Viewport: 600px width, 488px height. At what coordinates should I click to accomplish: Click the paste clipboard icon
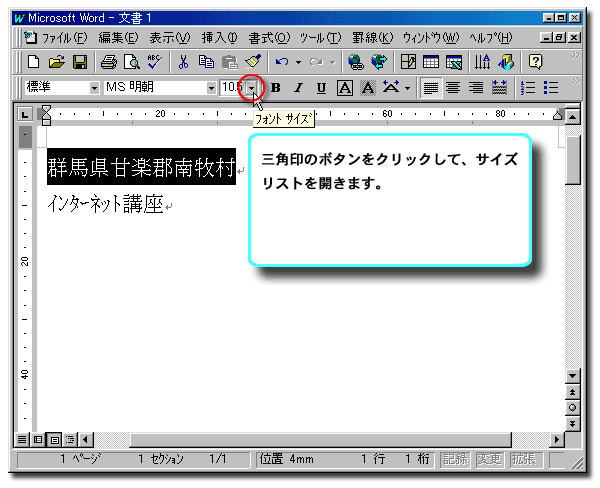click(230, 62)
